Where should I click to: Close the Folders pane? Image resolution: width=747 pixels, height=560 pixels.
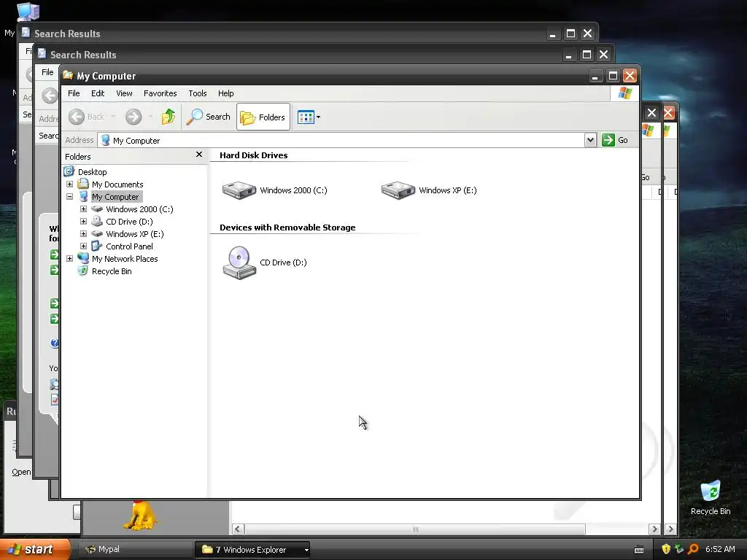click(199, 155)
